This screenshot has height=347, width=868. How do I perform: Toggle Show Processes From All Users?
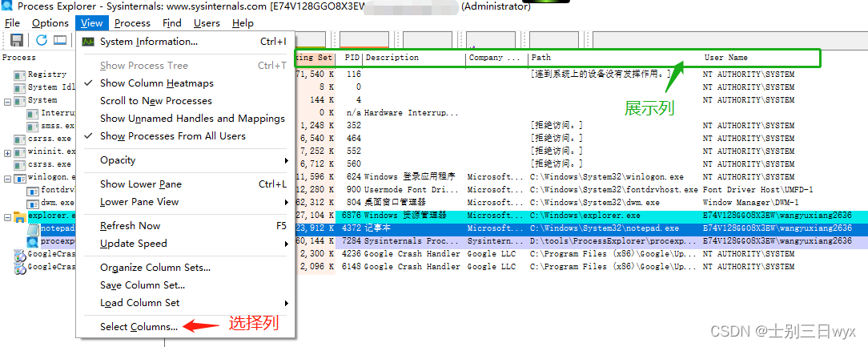[x=173, y=135]
